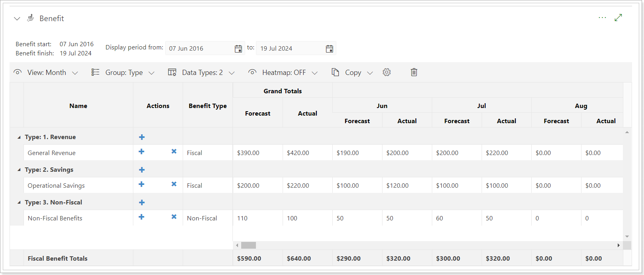Viewport: 644px width, 275px height.
Task: Expand Benefit panel to full screen
Action: pos(618,18)
